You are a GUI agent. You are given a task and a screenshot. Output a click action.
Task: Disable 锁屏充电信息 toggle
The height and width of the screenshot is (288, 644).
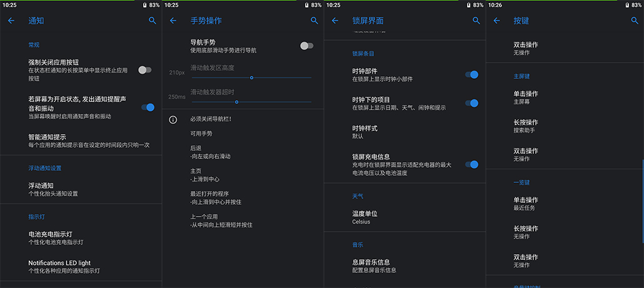471,165
